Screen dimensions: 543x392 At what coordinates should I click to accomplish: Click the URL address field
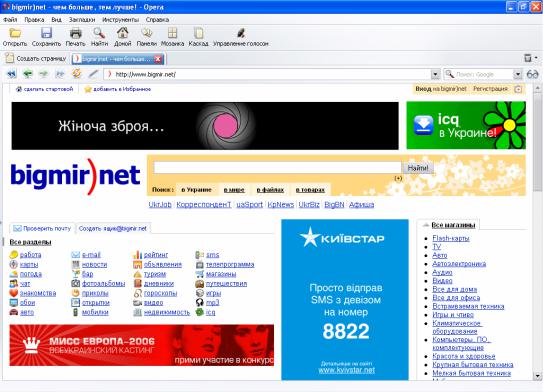pos(267,74)
